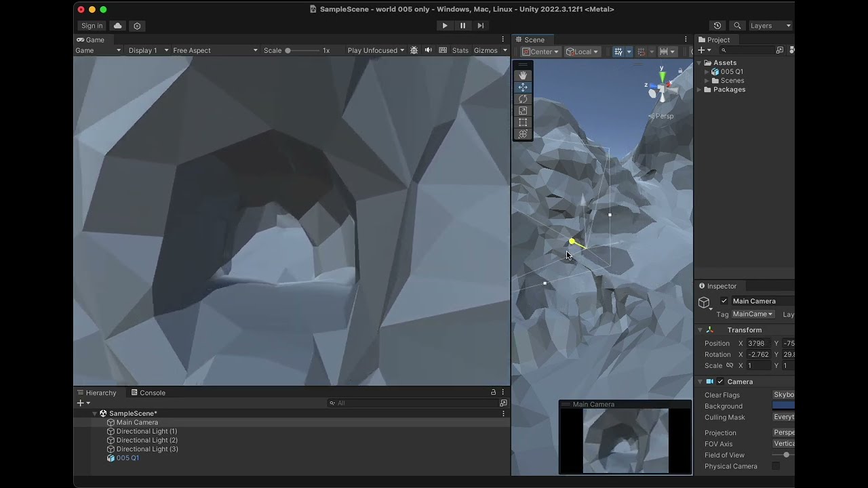Switch to the Scene tab
This screenshot has width=868, height=488.
[533, 39]
